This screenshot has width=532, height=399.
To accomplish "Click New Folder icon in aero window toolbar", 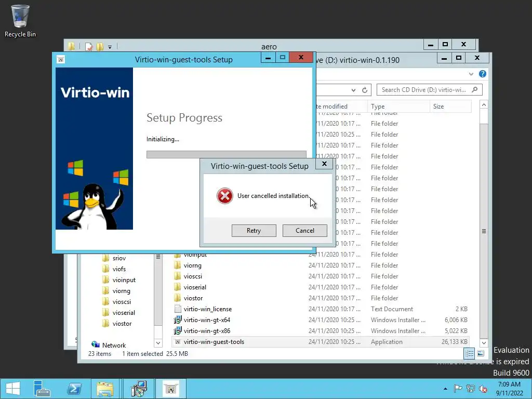I will pyautogui.click(x=100, y=46).
